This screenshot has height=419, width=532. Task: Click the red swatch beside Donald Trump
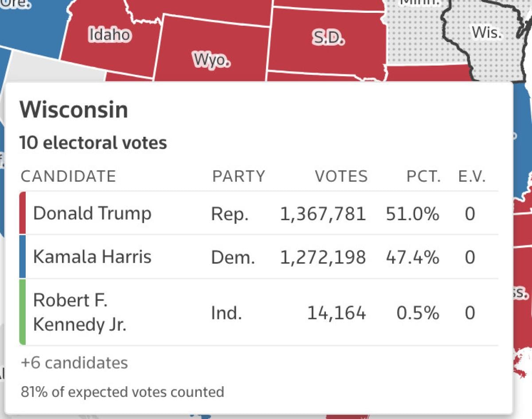click(23, 213)
